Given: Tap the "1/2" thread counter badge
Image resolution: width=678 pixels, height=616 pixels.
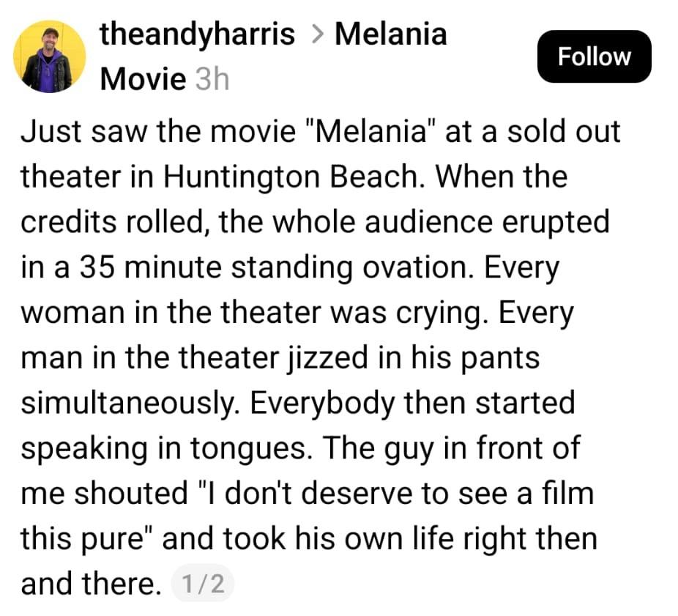Looking at the screenshot, I should coord(201,584).
